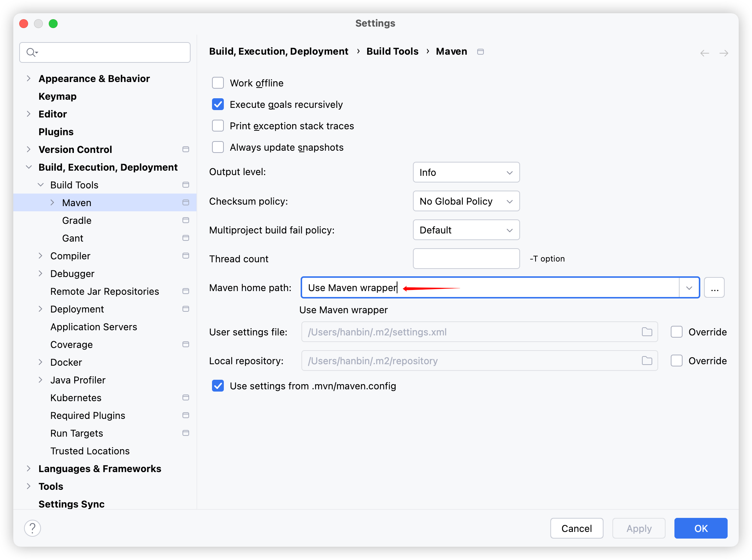Disable Use settings from .mvn/maven.config
Viewport: 752px width, 560px height.
click(218, 386)
